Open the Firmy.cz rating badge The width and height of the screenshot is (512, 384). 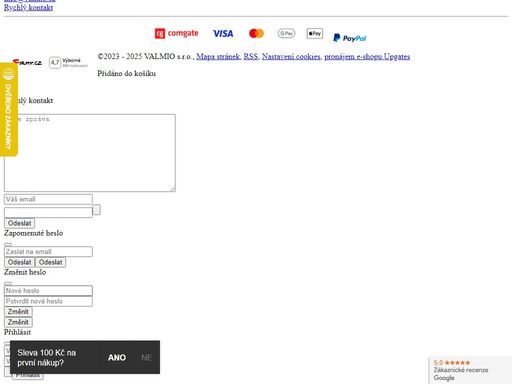pyautogui.click(x=50, y=62)
